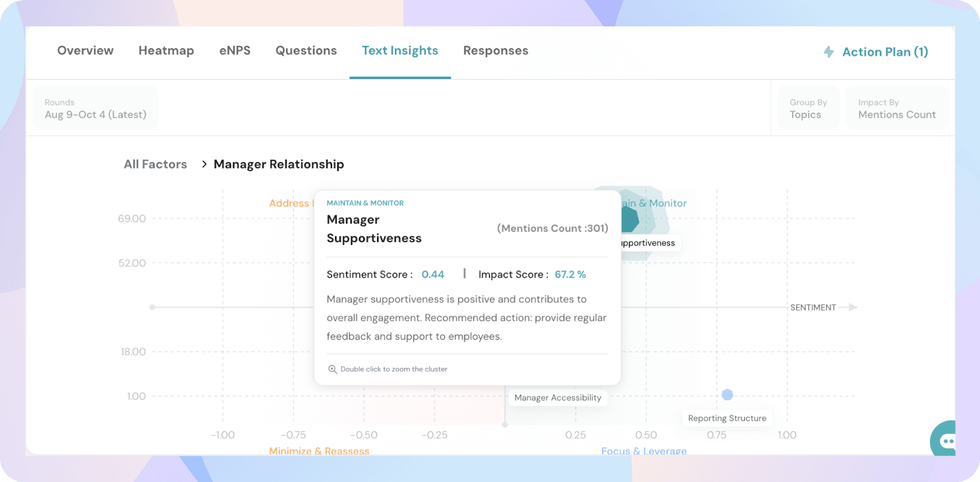Select the Reporting Structure blue cluster dot
980x482 pixels.
727,394
